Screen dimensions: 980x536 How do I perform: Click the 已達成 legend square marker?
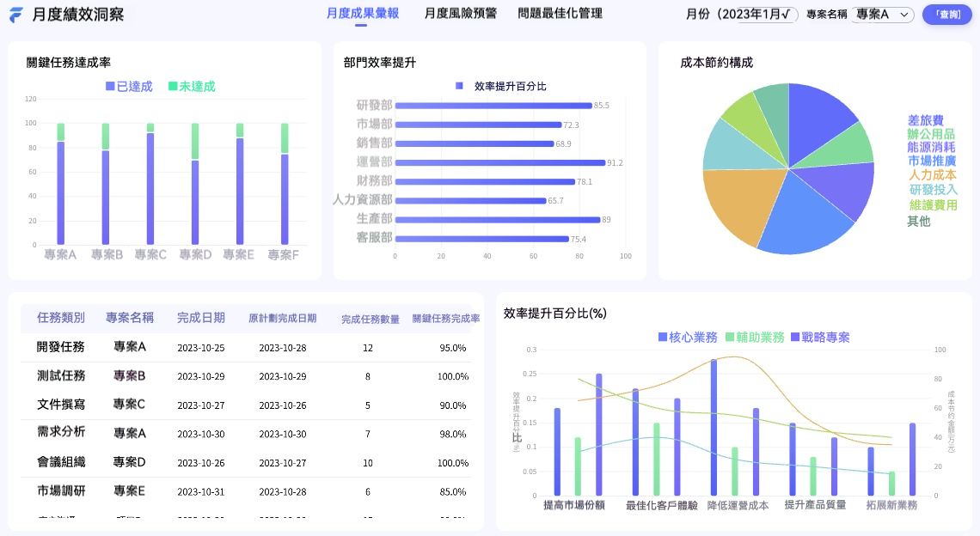[x=110, y=86]
